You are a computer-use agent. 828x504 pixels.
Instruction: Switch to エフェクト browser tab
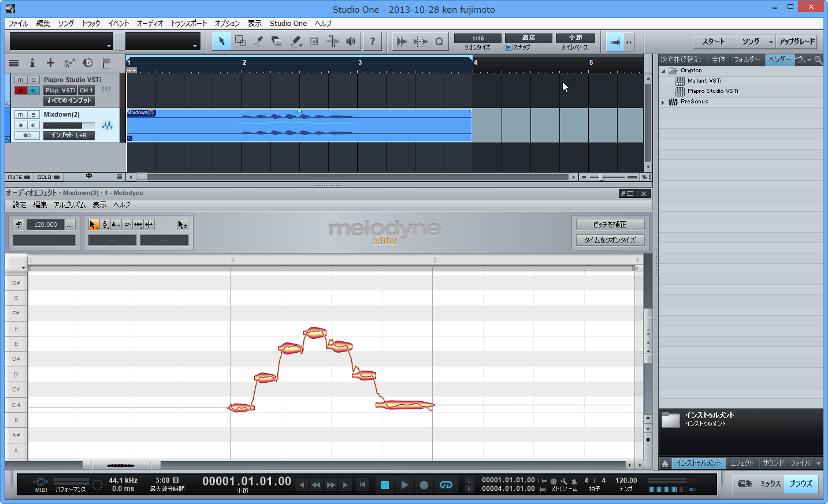click(x=742, y=464)
